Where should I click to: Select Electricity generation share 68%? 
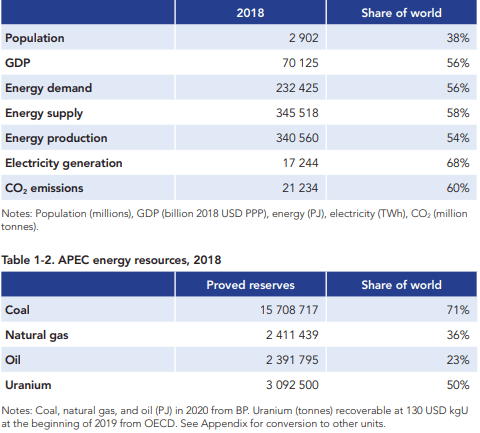pyautogui.click(x=458, y=163)
